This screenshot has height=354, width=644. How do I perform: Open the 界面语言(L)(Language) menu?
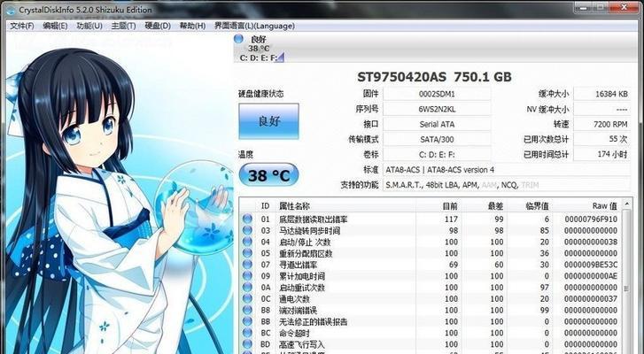[254, 26]
